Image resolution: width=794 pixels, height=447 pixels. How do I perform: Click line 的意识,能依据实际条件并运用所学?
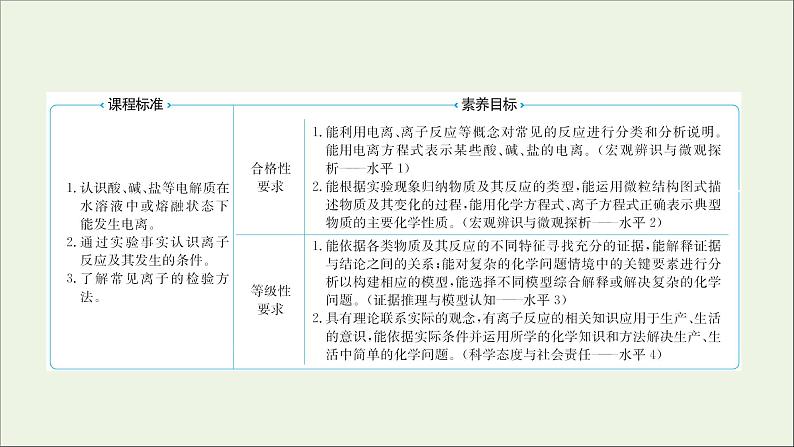pyautogui.click(x=523, y=337)
